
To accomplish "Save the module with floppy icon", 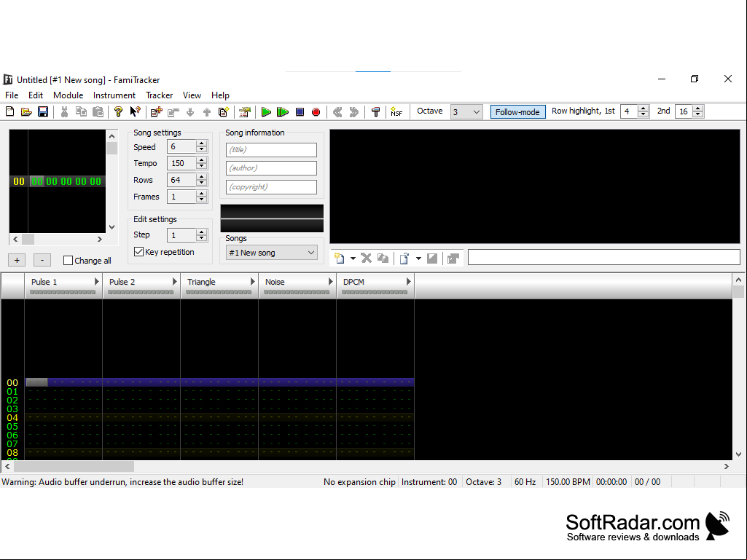I will pos(43,112).
